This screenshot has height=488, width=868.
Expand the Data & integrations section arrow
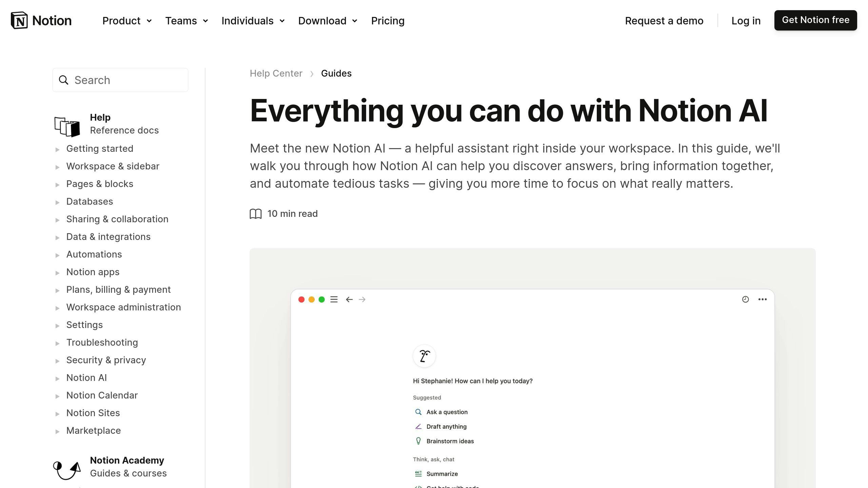[57, 238]
